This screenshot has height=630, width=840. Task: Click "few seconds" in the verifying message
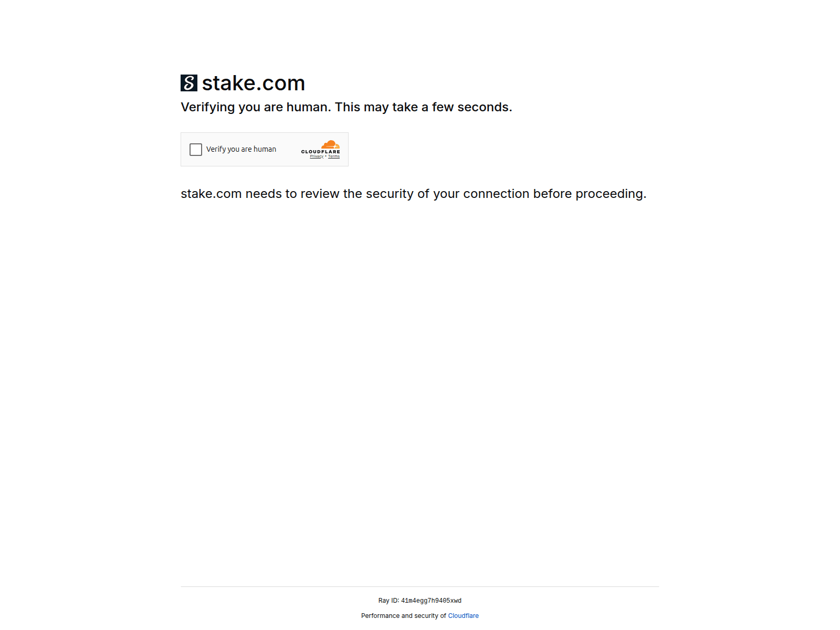coord(471,107)
